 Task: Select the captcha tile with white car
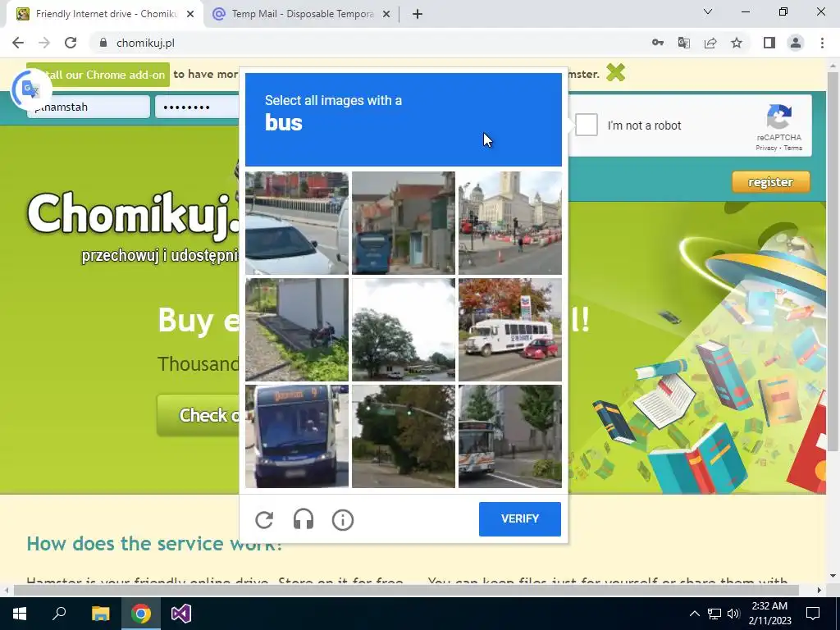[x=297, y=223]
